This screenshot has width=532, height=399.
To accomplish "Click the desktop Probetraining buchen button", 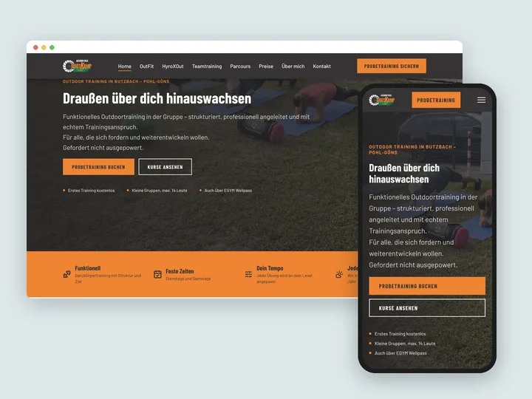I will pyautogui.click(x=98, y=167).
